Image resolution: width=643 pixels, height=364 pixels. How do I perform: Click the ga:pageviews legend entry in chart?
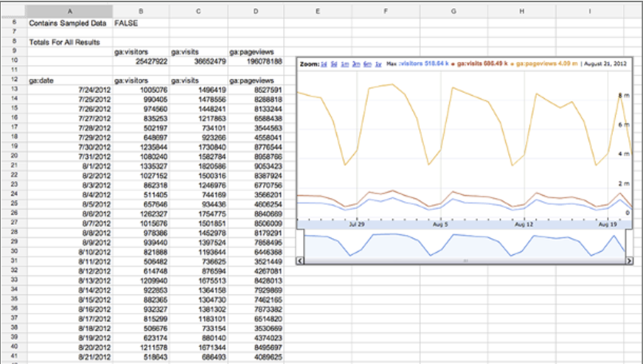coord(545,64)
